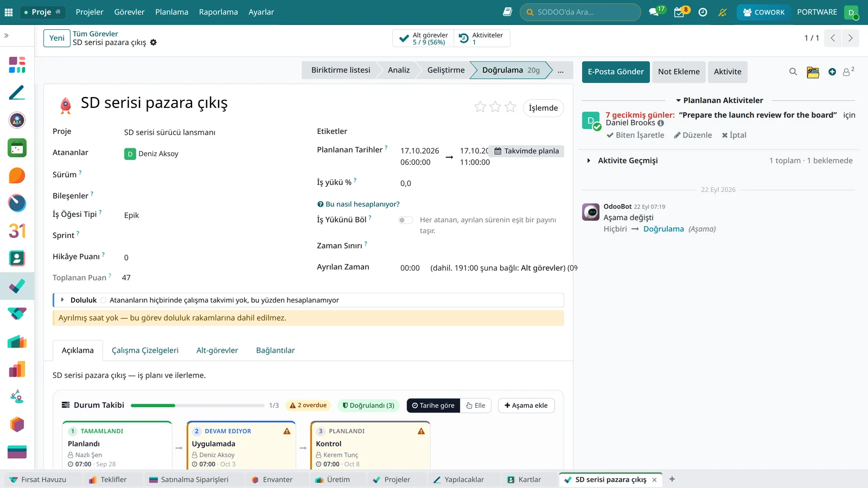
Task: Click the calendar app in sidebar showing 31
Action: [17, 231]
